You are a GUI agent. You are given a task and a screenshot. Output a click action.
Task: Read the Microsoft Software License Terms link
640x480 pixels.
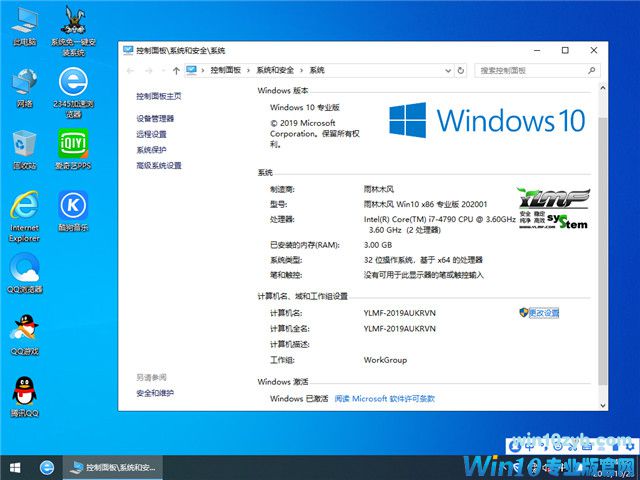pos(384,399)
